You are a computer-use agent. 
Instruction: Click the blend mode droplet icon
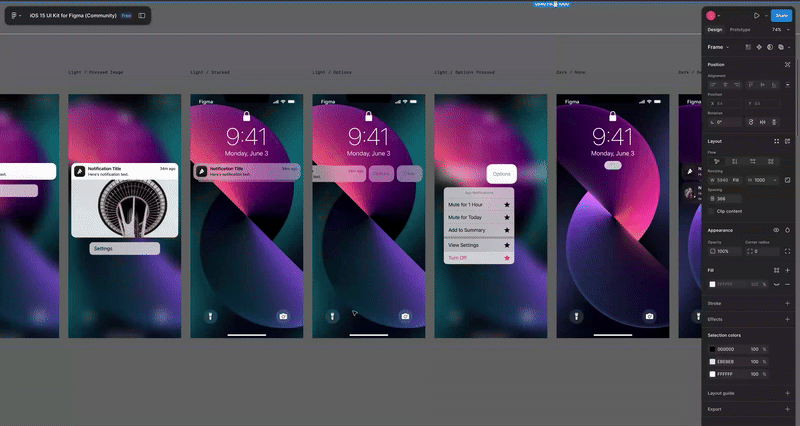click(x=787, y=230)
